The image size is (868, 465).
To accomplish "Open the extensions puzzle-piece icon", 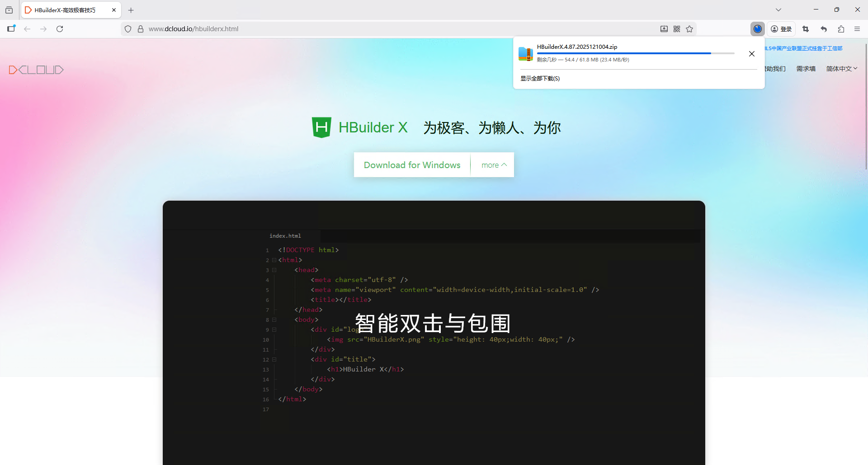I will pyautogui.click(x=841, y=28).
